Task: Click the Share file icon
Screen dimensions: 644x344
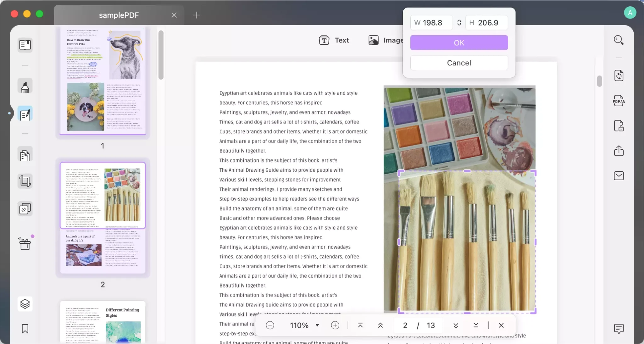Action: (x=619, y=151)
